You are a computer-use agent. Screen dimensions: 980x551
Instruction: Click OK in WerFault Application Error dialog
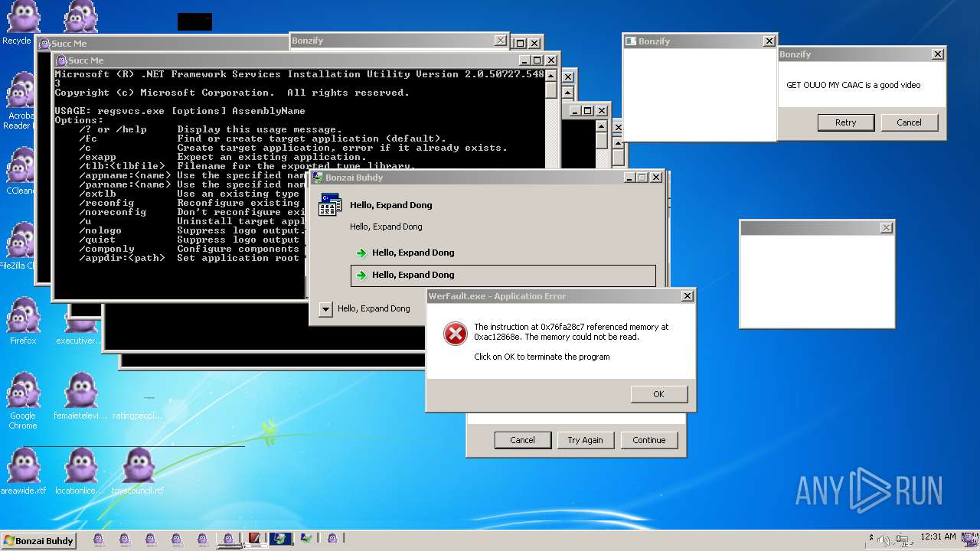point(658,394)
